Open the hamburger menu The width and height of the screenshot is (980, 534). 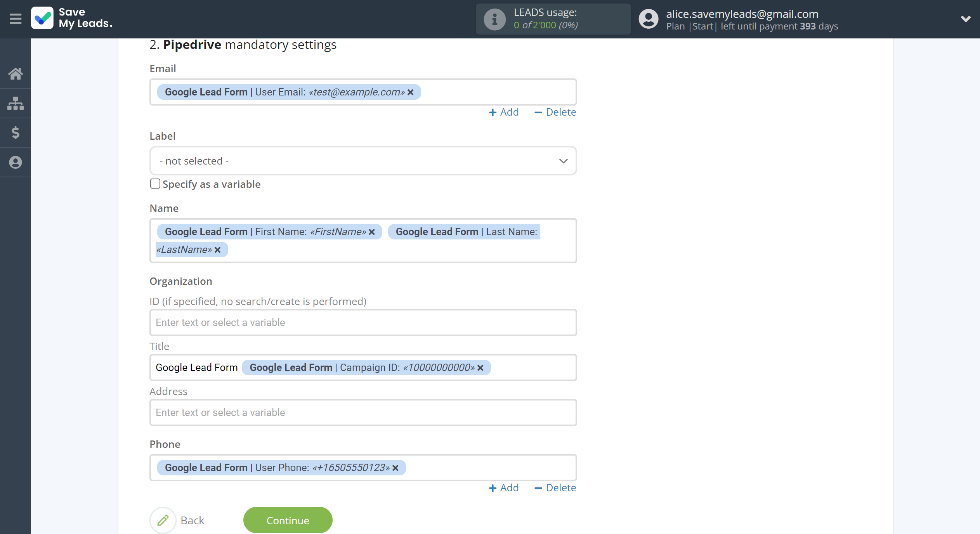click(x=16, y=19)
